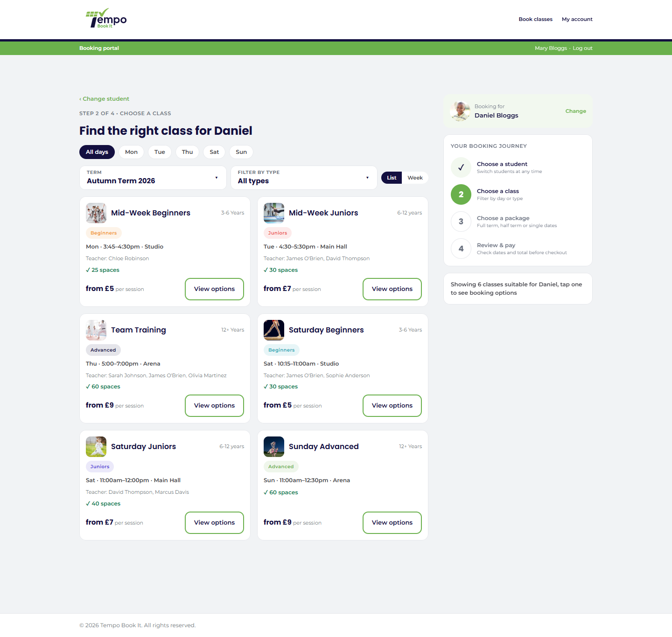Click Change next to Daniel Bloggs
Screen dimensions: 672x637
(x=575, y=111)
